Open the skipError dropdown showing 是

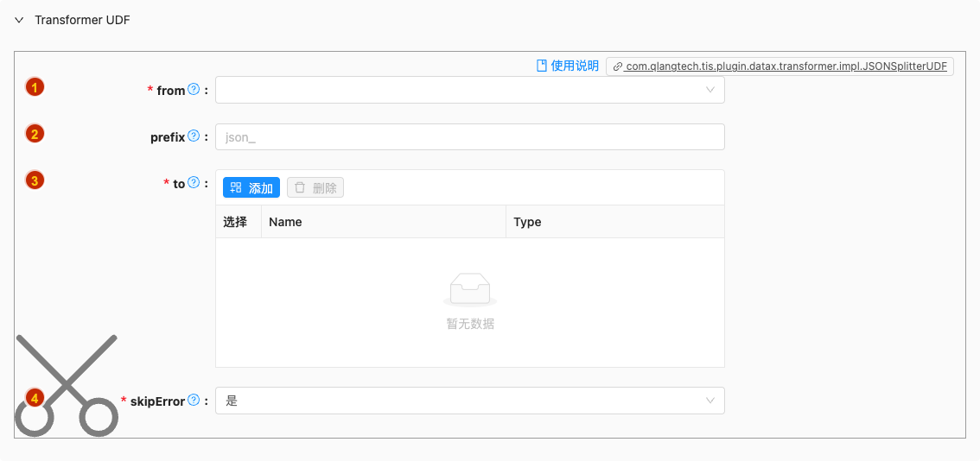(x=469, y=401)
